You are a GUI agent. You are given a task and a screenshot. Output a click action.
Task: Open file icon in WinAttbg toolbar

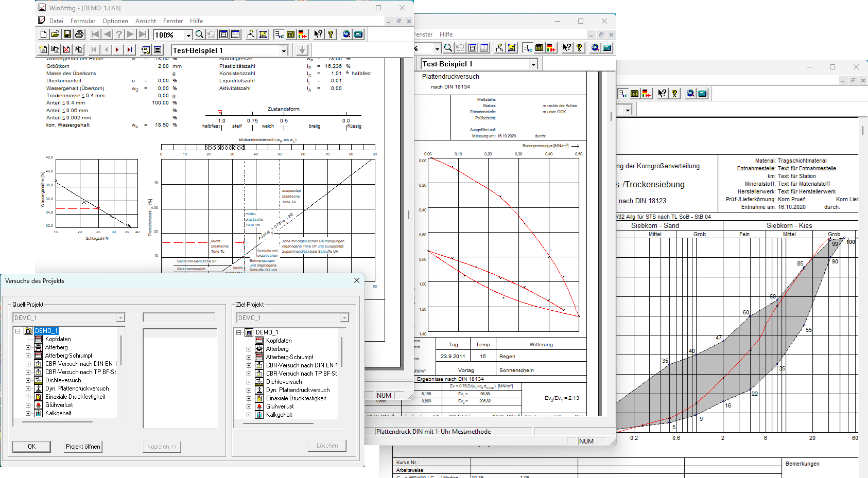coord(55,34)
